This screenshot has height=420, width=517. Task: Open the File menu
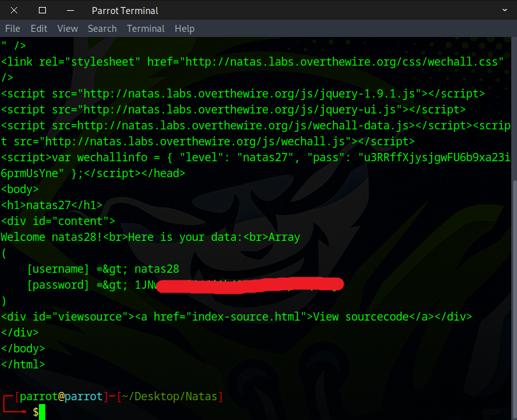coord(13,29)
